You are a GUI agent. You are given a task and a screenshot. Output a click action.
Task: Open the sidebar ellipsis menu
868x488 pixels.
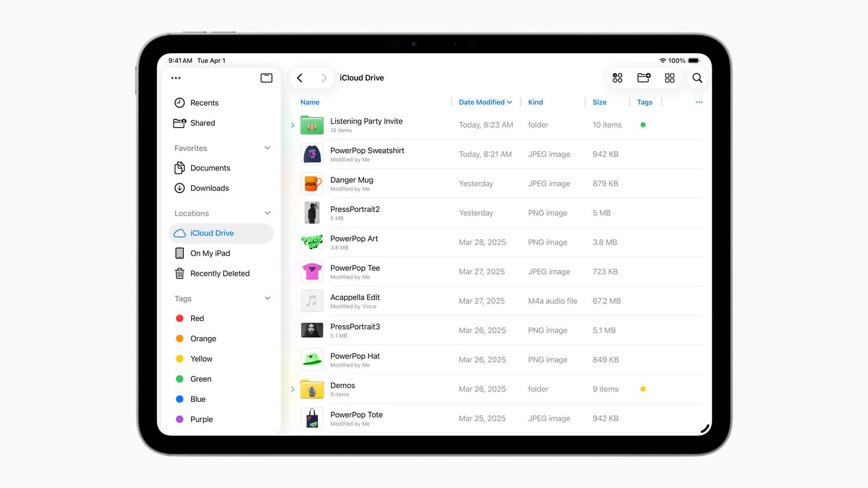[x=175, y=78]
